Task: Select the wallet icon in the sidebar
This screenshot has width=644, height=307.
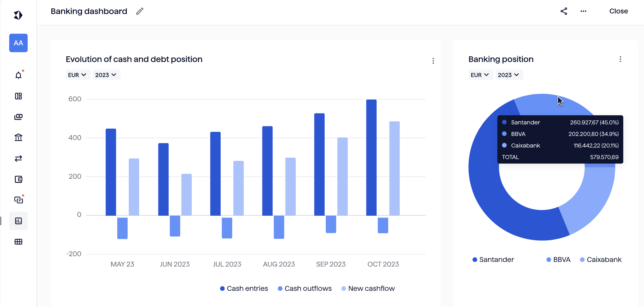Action: click(18, 179)
